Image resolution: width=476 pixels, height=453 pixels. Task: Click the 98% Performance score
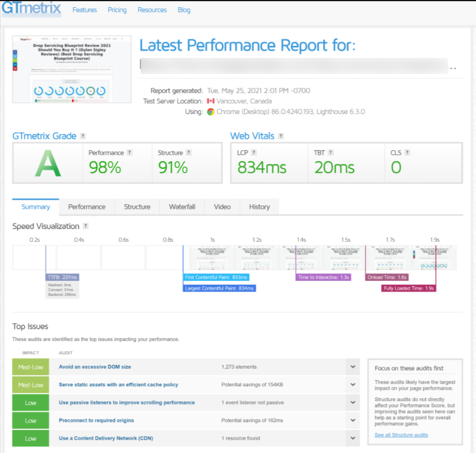pos(105,168)
